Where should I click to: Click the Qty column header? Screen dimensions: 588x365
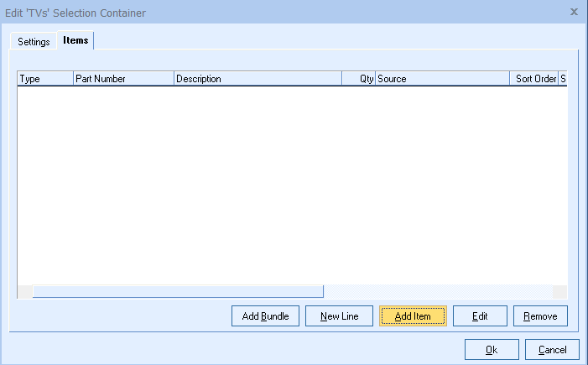358,79
